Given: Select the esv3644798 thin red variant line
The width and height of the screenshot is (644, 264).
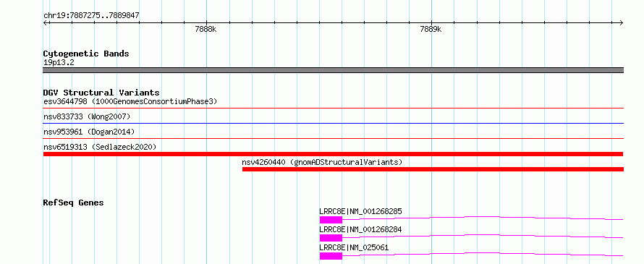Looking at the screenshot, I should tap(334, 108).
